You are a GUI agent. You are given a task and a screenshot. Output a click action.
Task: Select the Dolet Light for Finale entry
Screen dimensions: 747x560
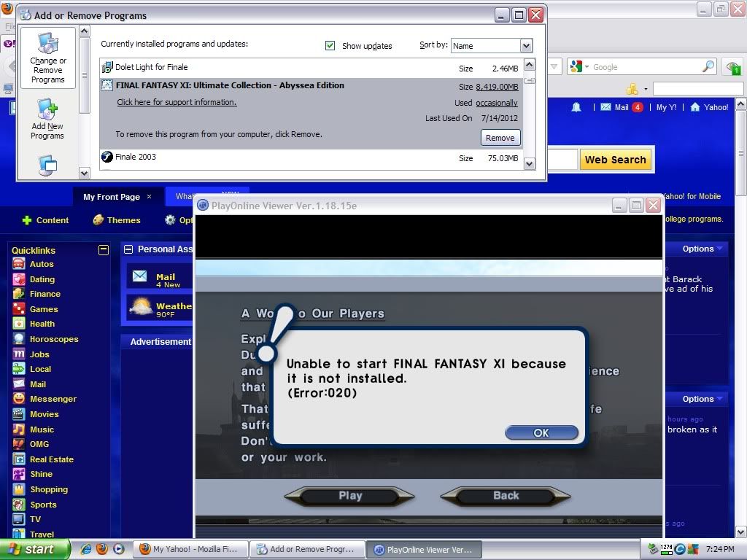click(311, 68)
